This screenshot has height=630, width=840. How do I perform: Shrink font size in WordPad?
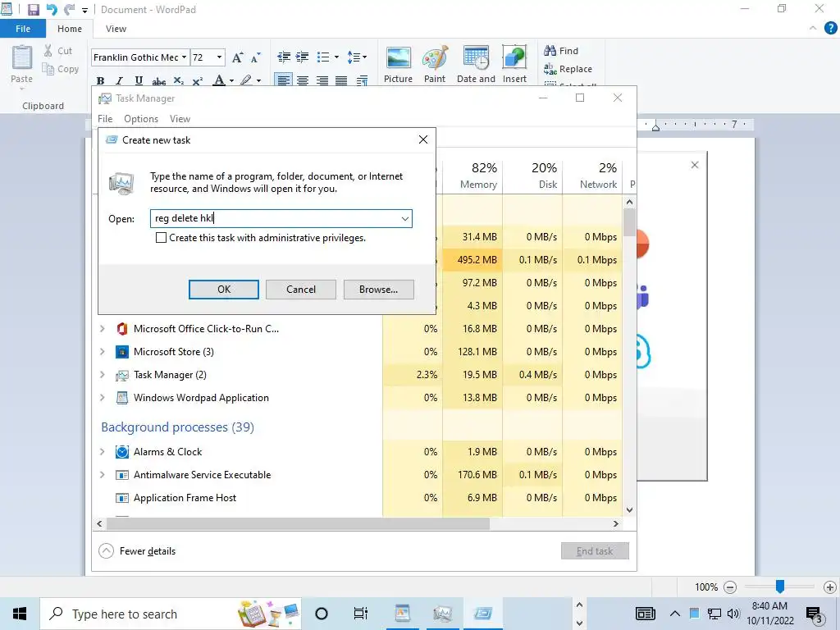[x=256, y=57]
